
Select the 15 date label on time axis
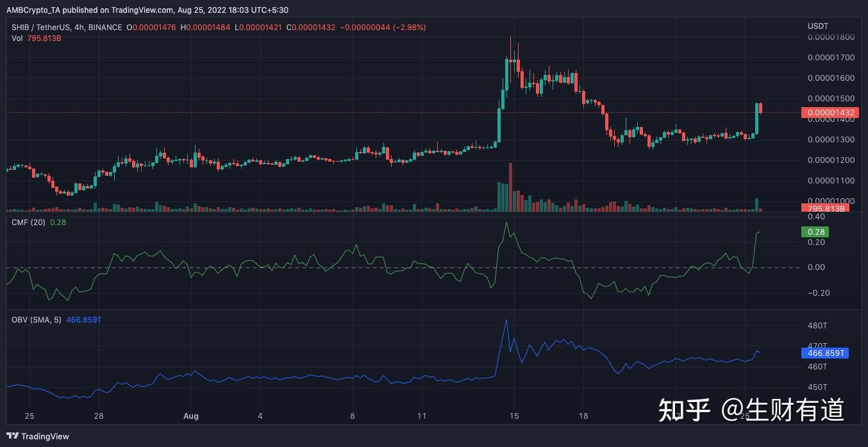(513, 416)
